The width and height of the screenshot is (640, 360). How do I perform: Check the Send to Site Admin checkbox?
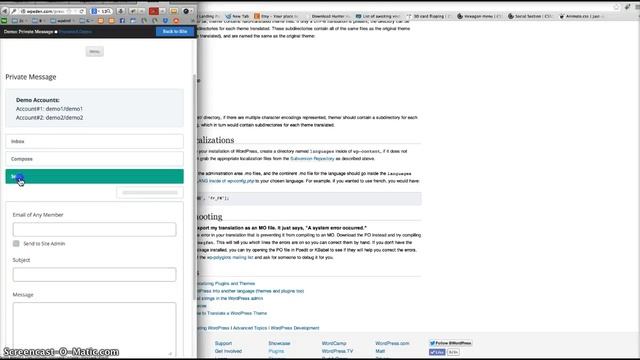coord(16,243)
